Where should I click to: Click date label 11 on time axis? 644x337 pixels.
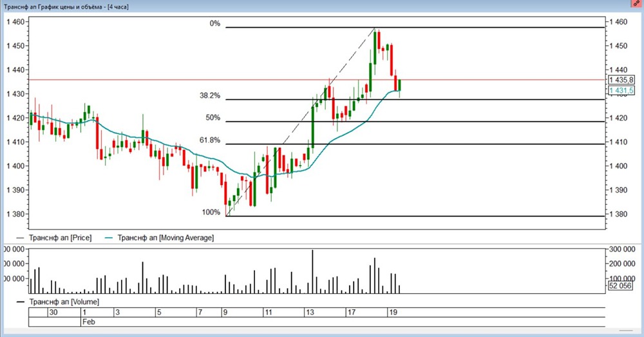(268, 313)
